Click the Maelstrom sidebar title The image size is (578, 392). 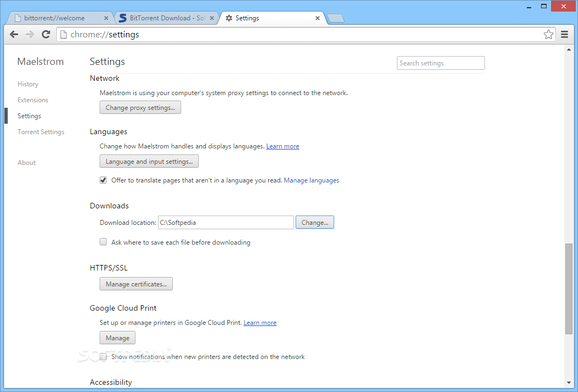(41, 62)
